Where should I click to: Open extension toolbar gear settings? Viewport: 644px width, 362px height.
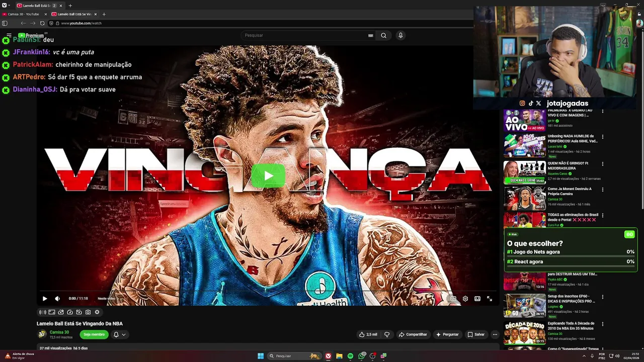tap(97, 312)
